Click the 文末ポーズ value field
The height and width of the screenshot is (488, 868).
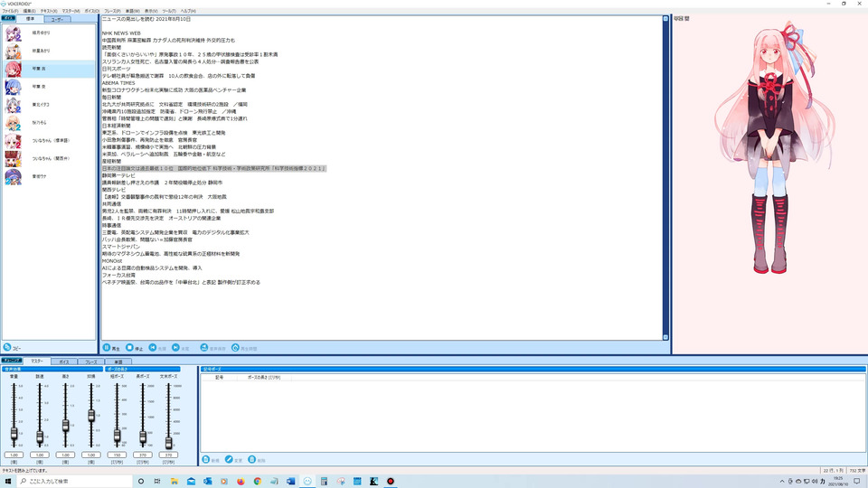[168, 455]
